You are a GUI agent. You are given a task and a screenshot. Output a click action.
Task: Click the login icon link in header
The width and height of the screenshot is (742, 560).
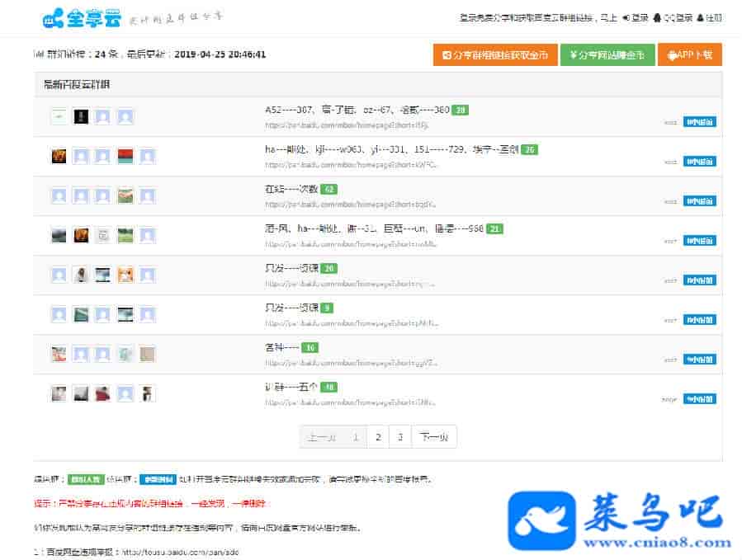click(626, 17)
